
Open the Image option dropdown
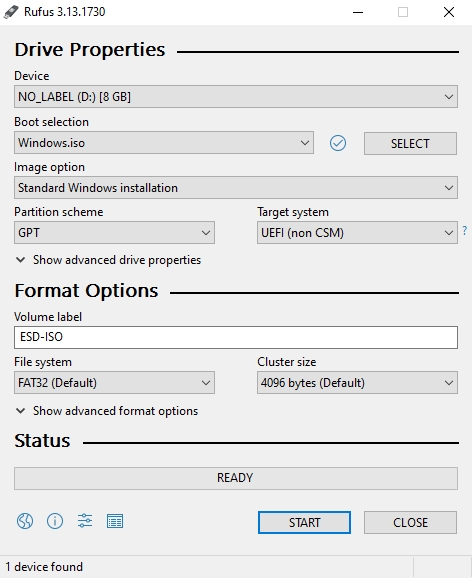click(236, 188)
